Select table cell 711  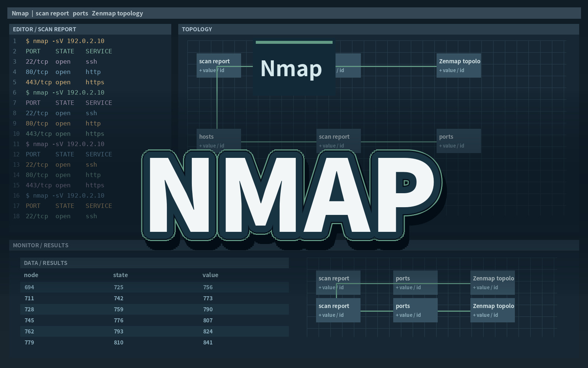(x=29, y=298)
